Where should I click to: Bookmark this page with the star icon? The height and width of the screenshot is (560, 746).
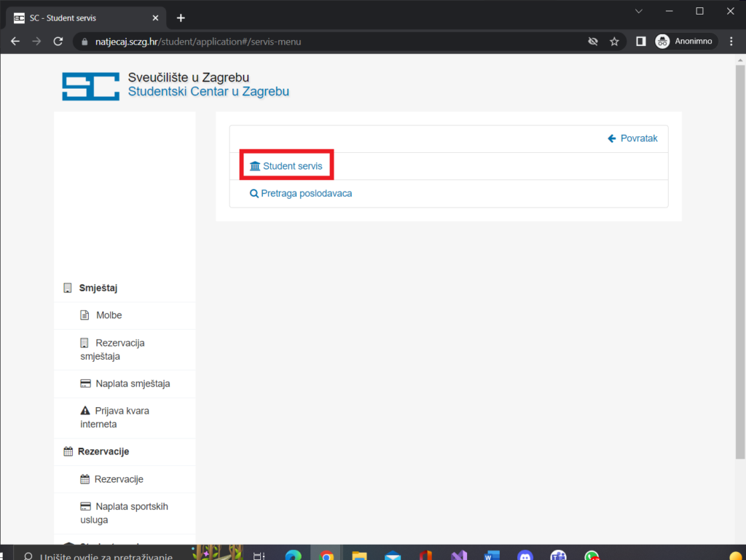[x=614, y=42]
